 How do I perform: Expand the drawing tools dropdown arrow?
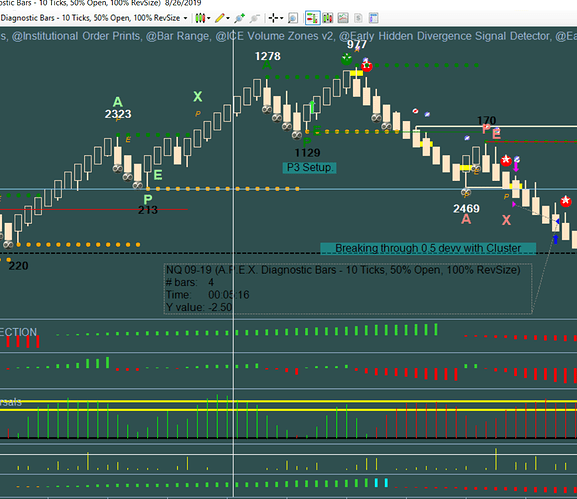[x=228, y=18]
